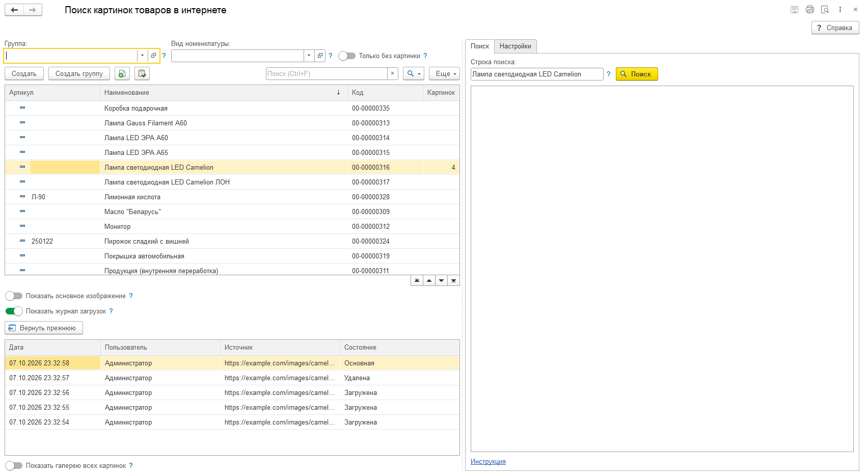The image size is (868, 475).
Task: Enable Показать галерею всех картинок switch
Action: coord(14,466)
